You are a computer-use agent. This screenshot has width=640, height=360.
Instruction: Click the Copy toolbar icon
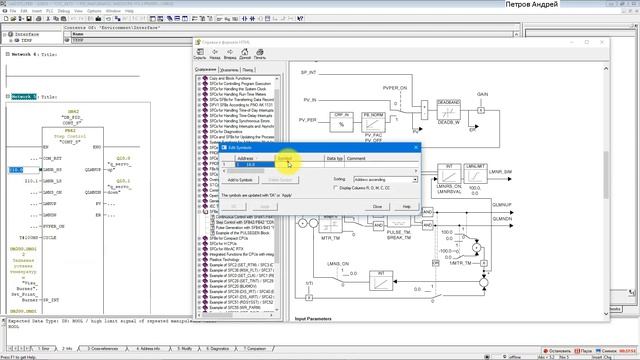56,19
